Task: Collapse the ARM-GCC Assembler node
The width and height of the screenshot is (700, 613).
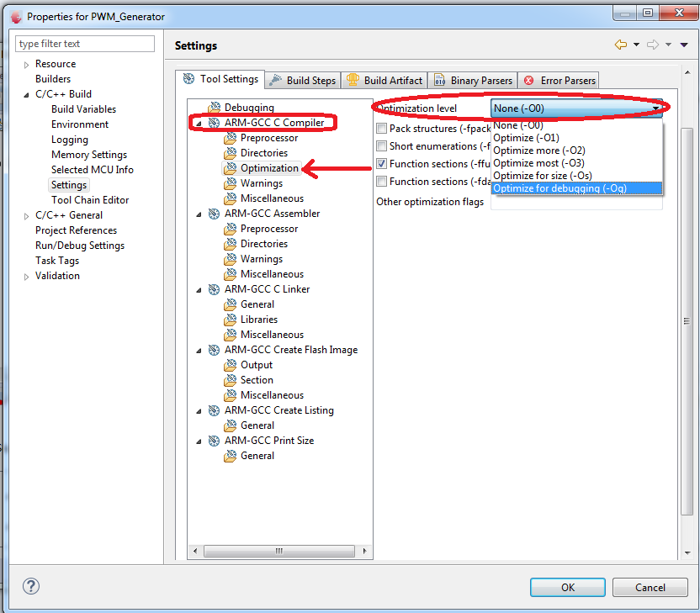Action: pyautogui.click(x=199, y=214)
